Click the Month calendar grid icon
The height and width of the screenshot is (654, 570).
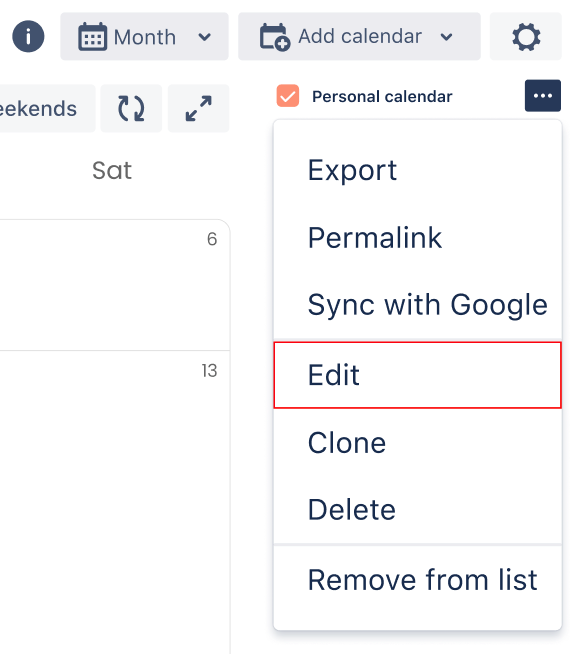coord(92,37)
